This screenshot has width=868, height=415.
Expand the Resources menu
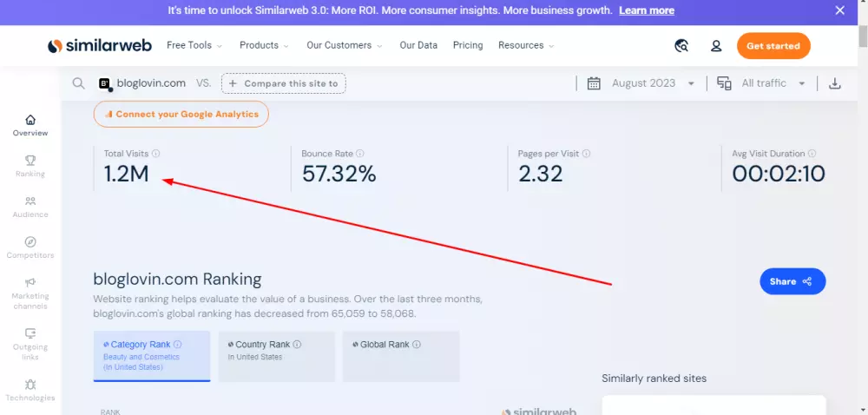[526, 45]
